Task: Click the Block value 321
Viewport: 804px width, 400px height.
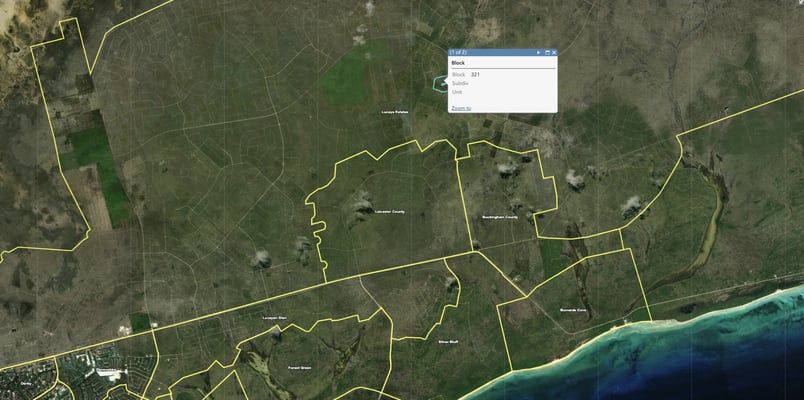Action: tap(475, 75)
